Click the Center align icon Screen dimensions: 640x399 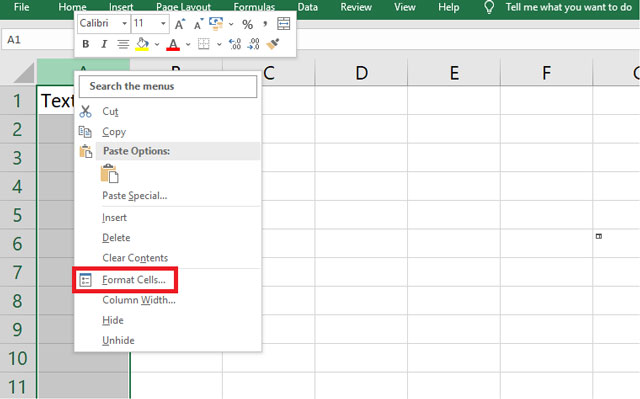(x=123, y=44)
